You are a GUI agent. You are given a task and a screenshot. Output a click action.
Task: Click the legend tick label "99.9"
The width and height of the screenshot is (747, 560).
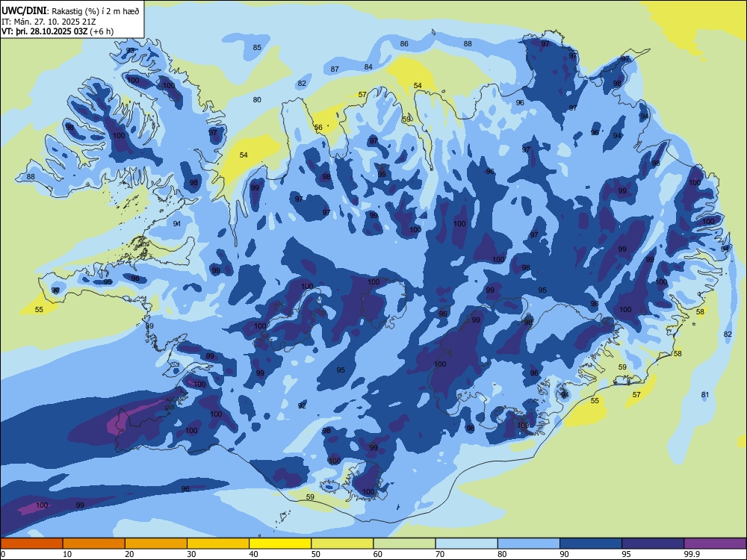(x=692, y=554)
